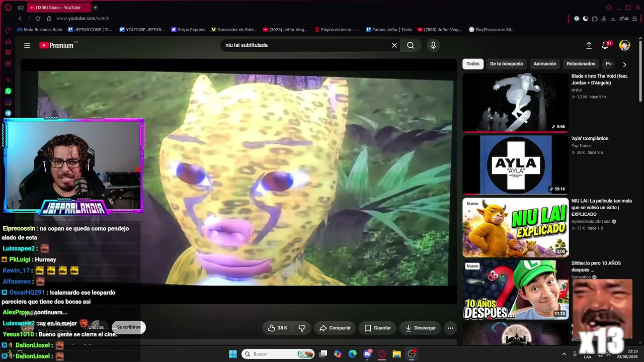Open Generador de Subt bookmark
Viewport: 644px width, 362px height.
click(234, 30)
